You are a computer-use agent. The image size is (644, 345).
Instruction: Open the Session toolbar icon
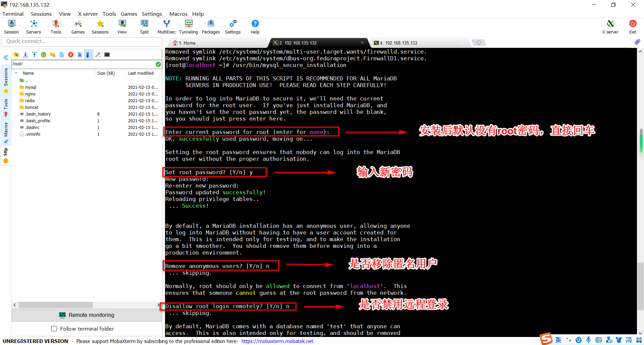(x=11, y=27)
